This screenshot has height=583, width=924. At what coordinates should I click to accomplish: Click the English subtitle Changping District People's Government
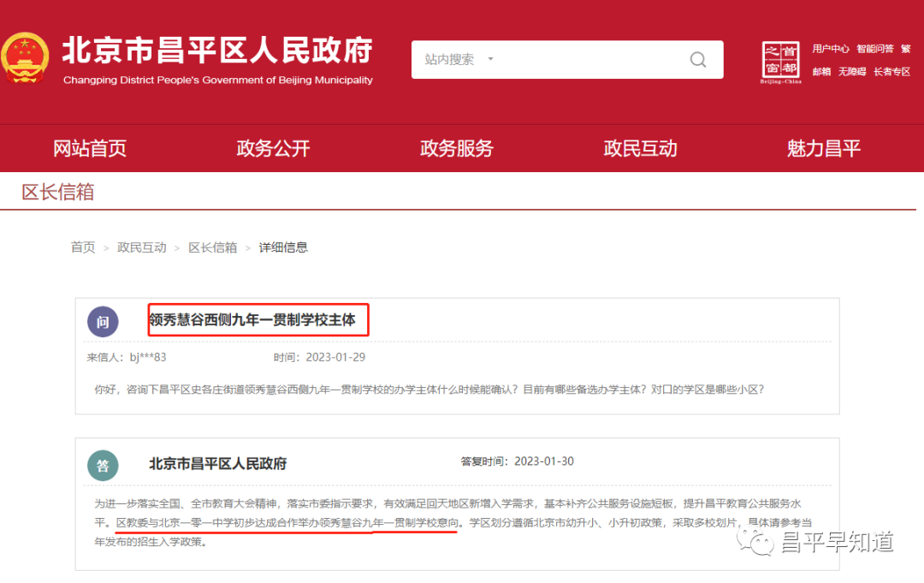pos(217,80)
